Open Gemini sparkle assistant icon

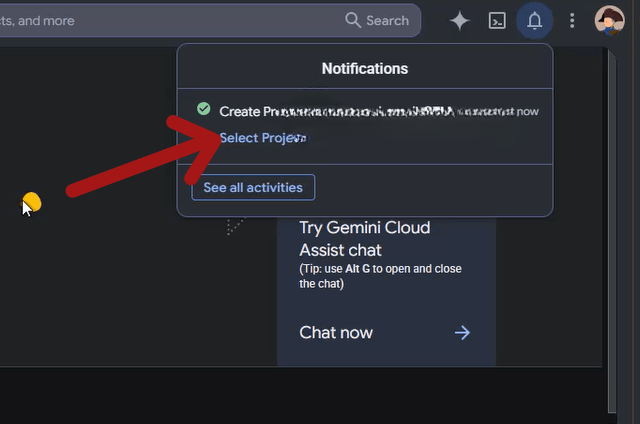click(x=460, y=20)
